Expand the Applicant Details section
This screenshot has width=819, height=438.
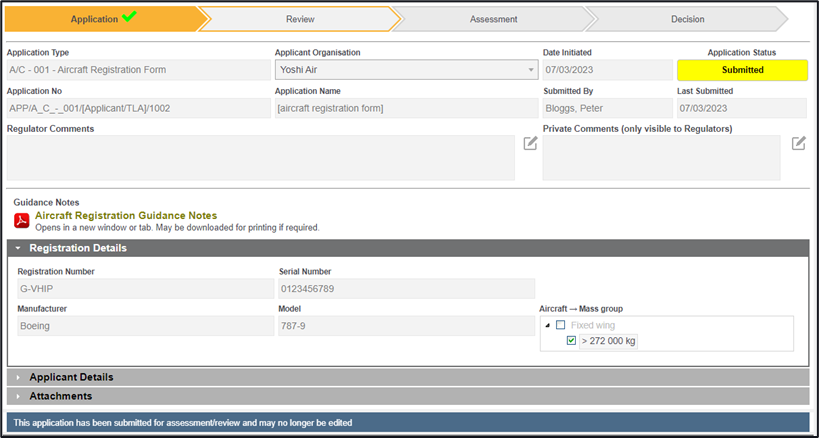[x=70, y=377]
